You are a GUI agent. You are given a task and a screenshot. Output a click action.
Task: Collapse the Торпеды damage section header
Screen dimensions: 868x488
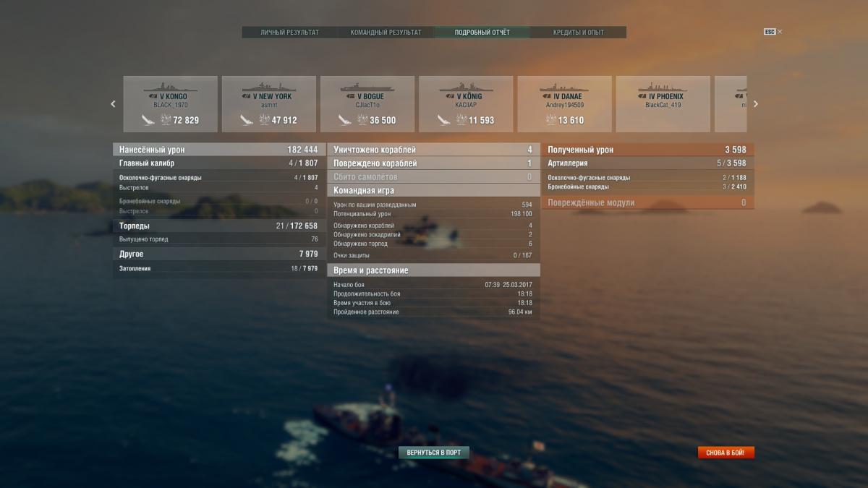pos(218,226)
